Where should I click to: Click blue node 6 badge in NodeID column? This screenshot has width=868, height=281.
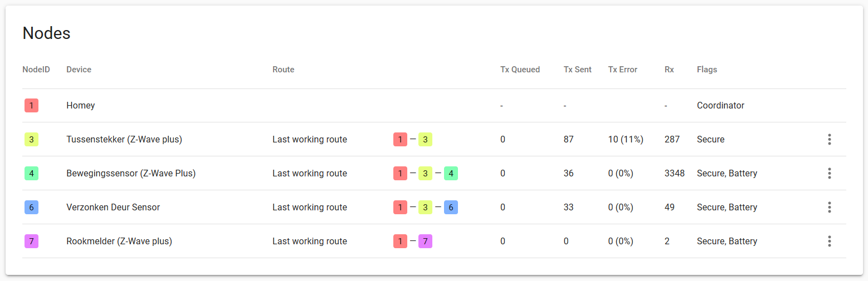tap(31, 208)
